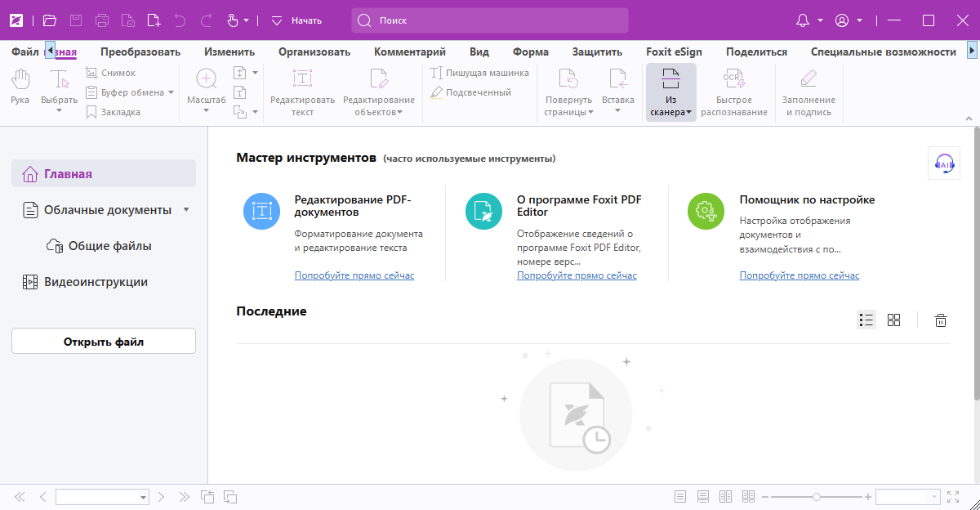Click the AI assistant icon

943,163
